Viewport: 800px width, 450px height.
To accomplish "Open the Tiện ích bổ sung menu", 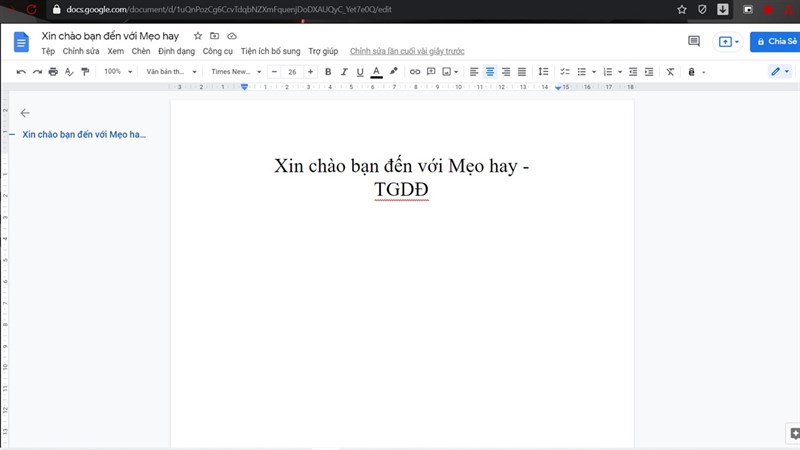I will [x=270, y=51].
